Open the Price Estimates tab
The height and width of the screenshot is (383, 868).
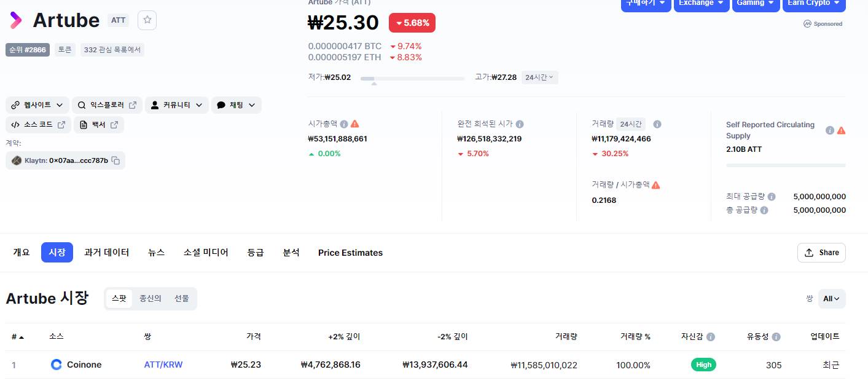coord(350,253)
